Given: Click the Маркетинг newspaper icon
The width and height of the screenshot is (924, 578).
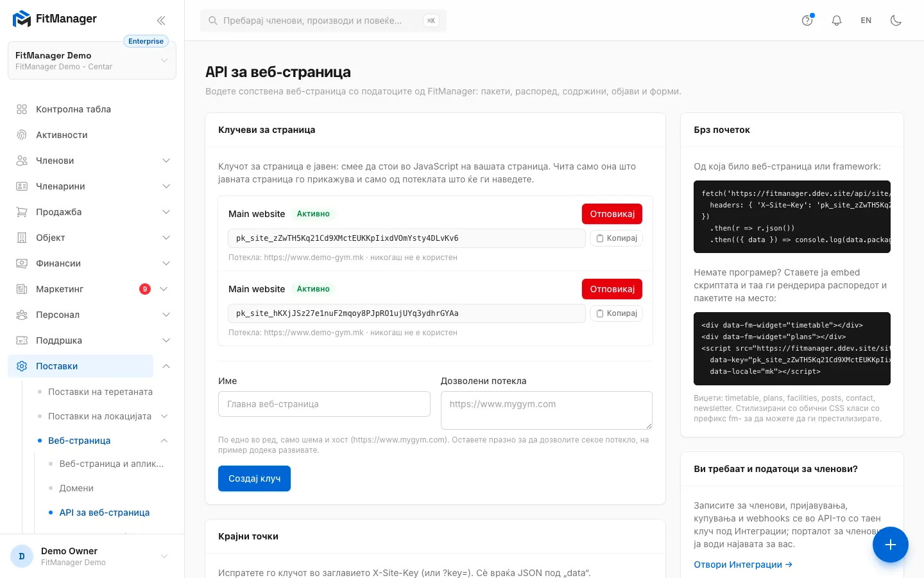Looking at the screenshot, I should click(22, 289).
